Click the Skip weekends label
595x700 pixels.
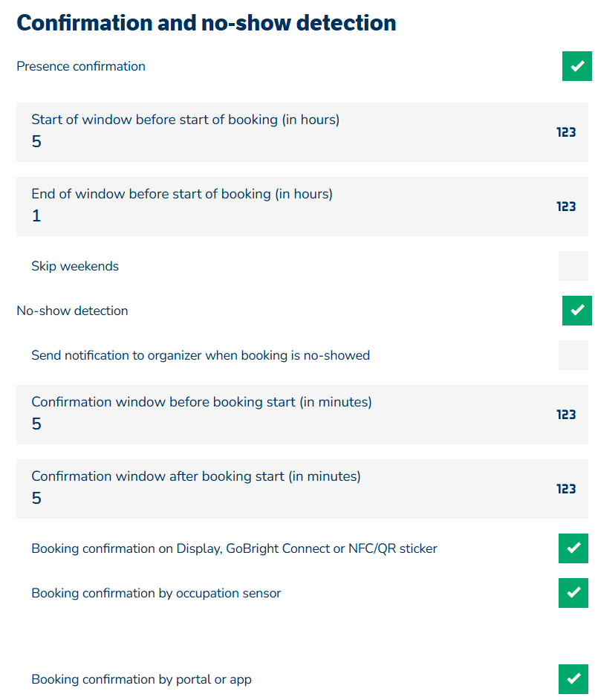75,266
